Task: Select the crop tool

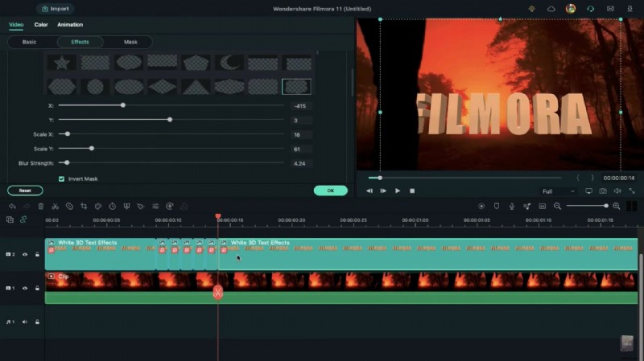Action: point(84,207)
